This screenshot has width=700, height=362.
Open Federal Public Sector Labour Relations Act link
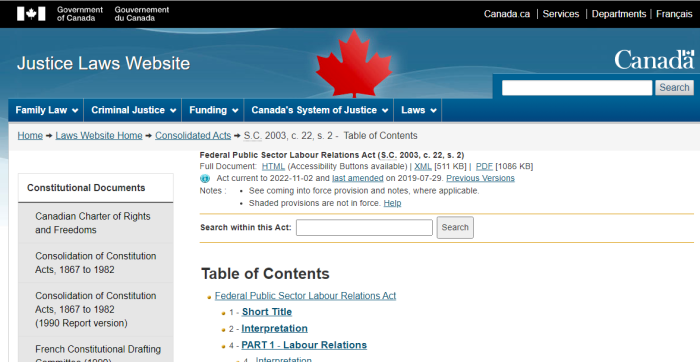point(305,296)
